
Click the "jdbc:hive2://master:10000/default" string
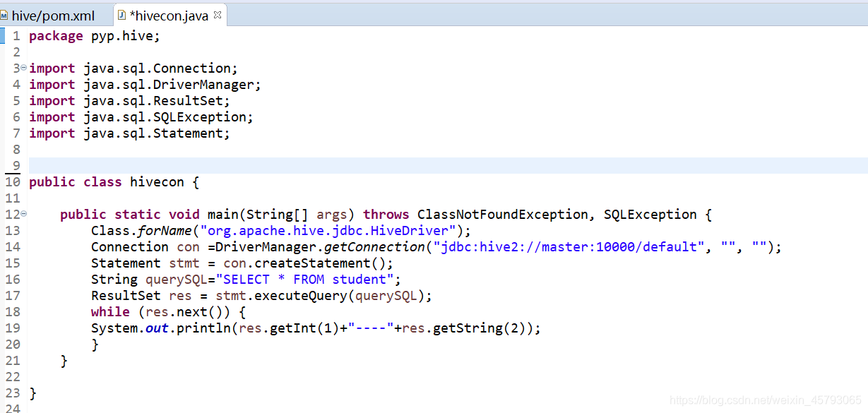click(x=569, y=247)
